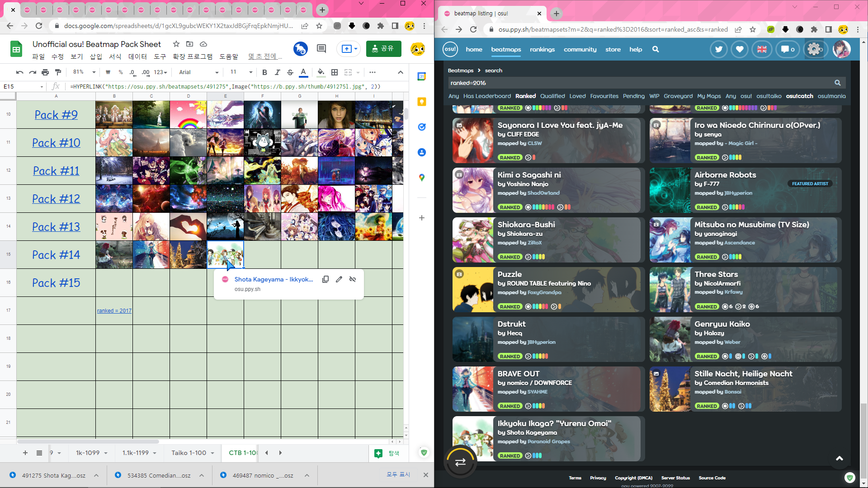The height and width of the screenshot is (488, 868).
Task: Open Shota Kageyama link in popup
Action: point(274,279)
